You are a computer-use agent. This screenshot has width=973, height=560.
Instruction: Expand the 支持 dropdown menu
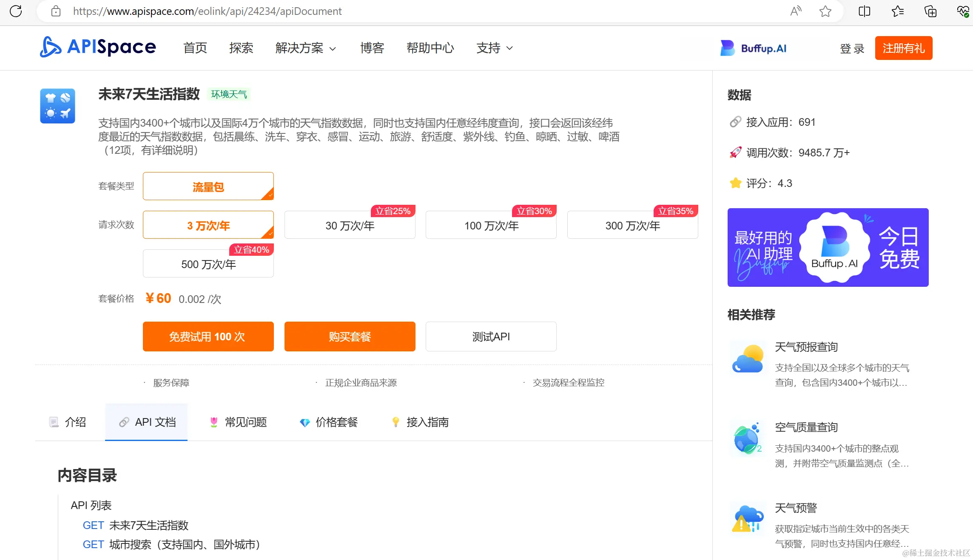[x=494, y=48]
